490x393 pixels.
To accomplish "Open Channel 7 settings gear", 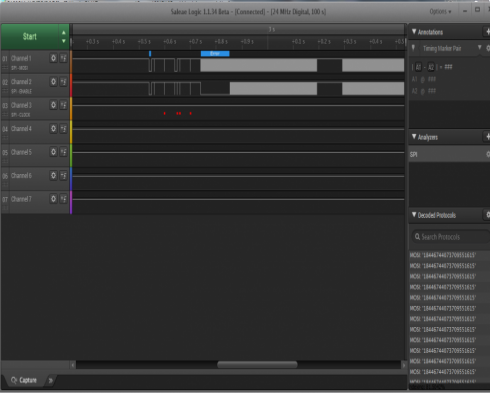I will pos(53,199).
